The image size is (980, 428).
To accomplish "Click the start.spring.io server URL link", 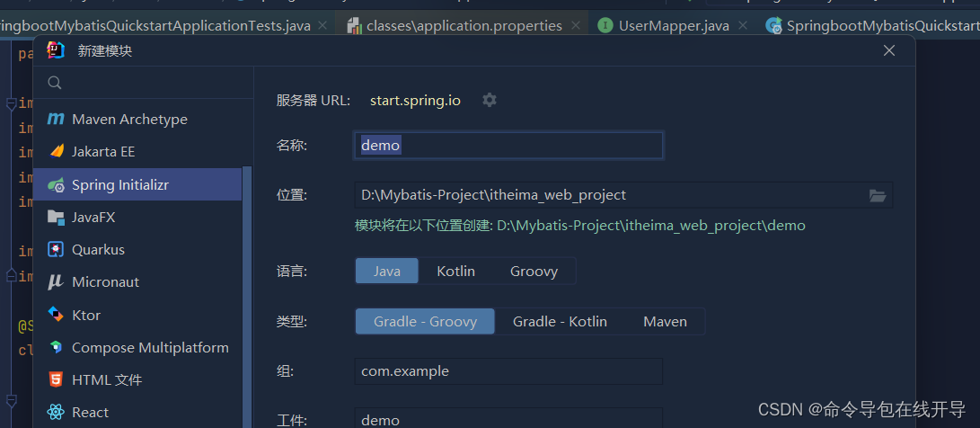I will coord(415,100).
